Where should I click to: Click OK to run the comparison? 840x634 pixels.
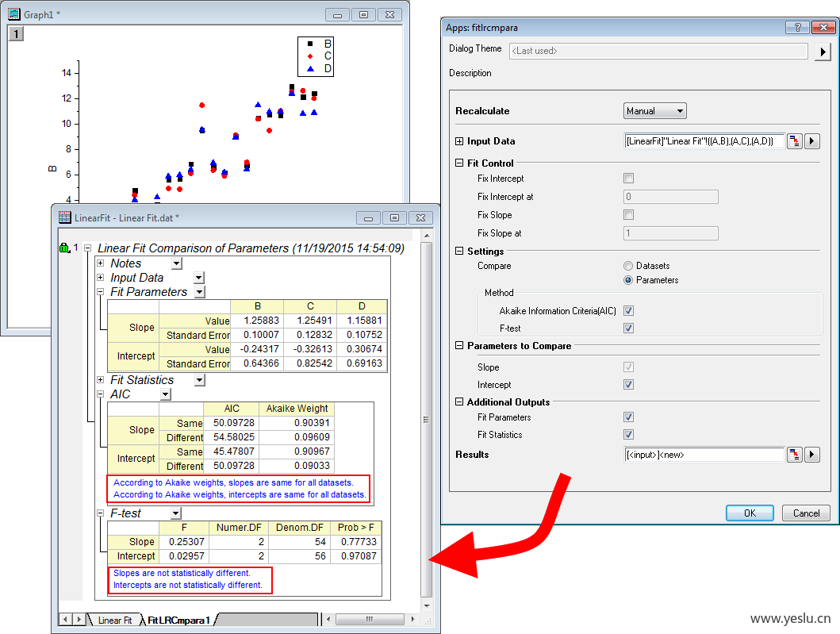tap(750, 513)
